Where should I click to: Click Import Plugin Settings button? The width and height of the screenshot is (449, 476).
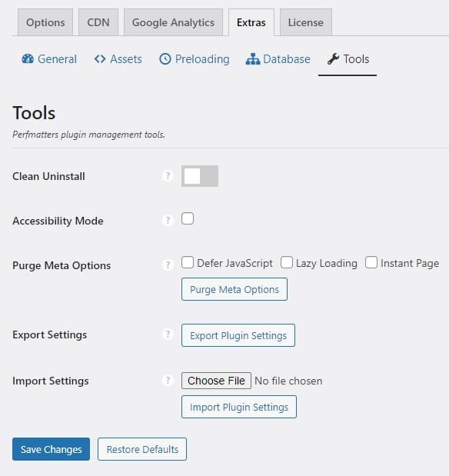(239, 407)
